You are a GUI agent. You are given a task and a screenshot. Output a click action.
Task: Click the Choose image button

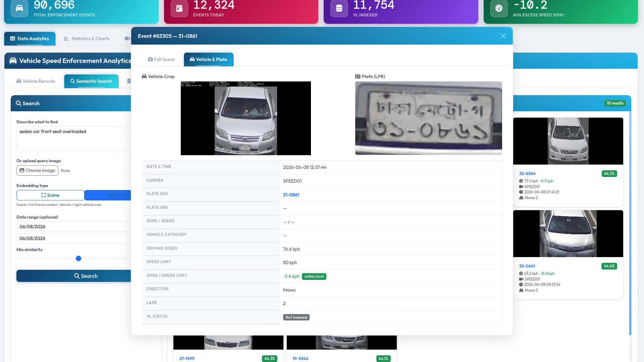[x=37, y=170]
